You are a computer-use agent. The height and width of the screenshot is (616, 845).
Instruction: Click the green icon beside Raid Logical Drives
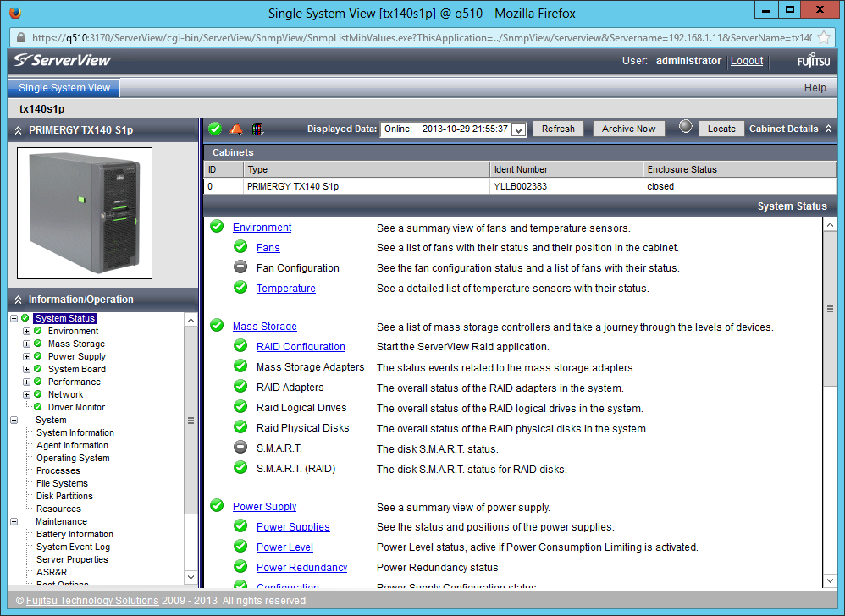point(240,406)
